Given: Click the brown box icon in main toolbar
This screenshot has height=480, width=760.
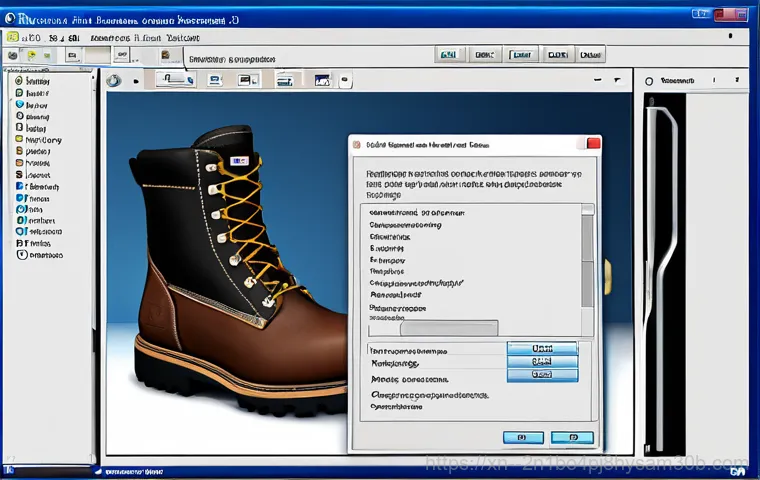Looking at the screenshot, I should point(165,55).
